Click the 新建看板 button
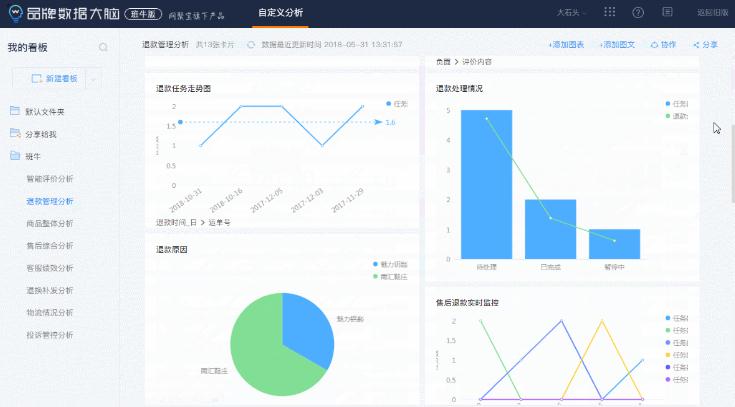 coord(54,79)
